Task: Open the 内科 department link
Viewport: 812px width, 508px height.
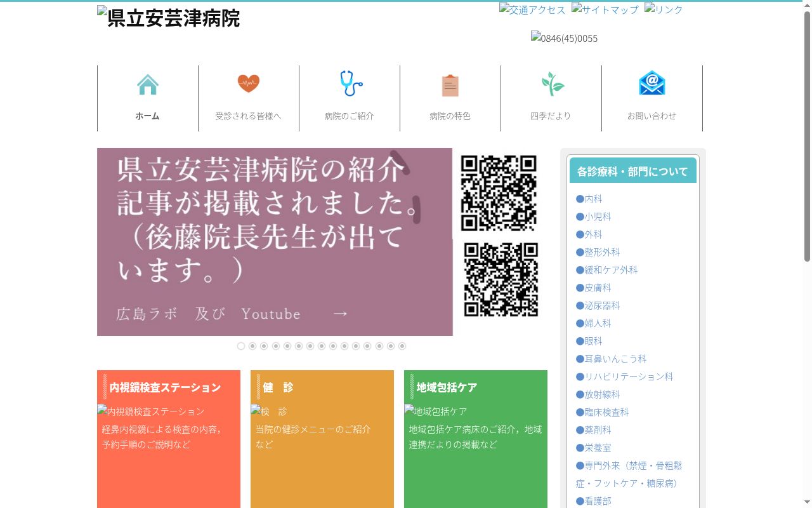Action: [589, 199]
